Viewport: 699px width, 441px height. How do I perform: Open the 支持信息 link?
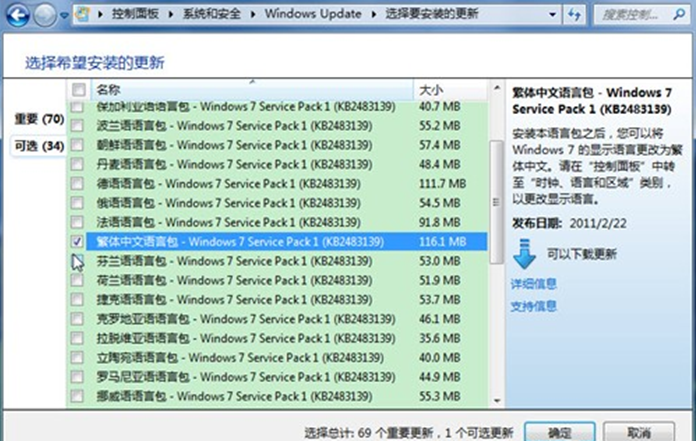pyautogui.click(x=533, y=306)
